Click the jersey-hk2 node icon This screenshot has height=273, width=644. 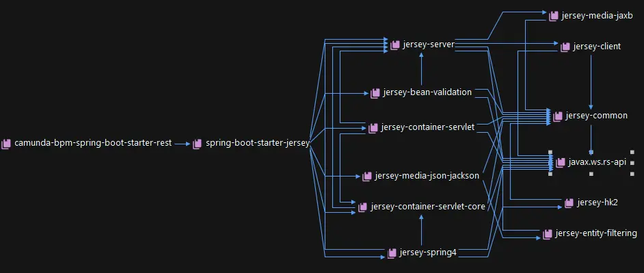(x=569, y=203)
